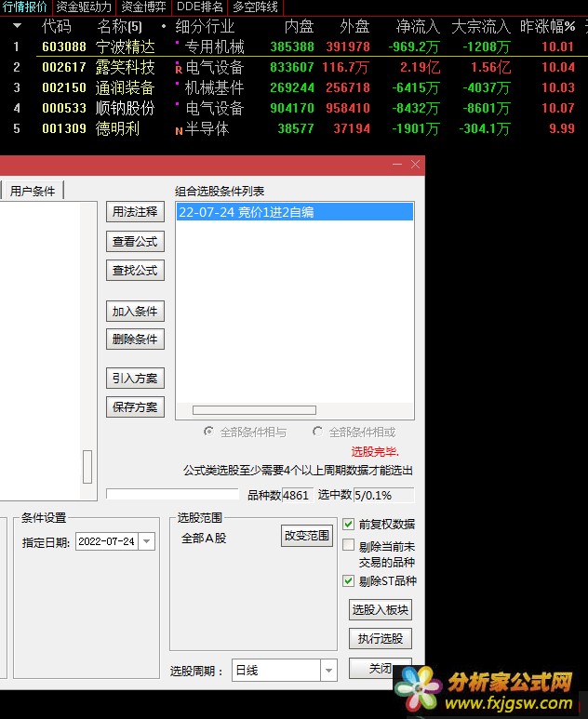Click the 查找公式 button
The image size is (588, 719).
coord(135,270)
